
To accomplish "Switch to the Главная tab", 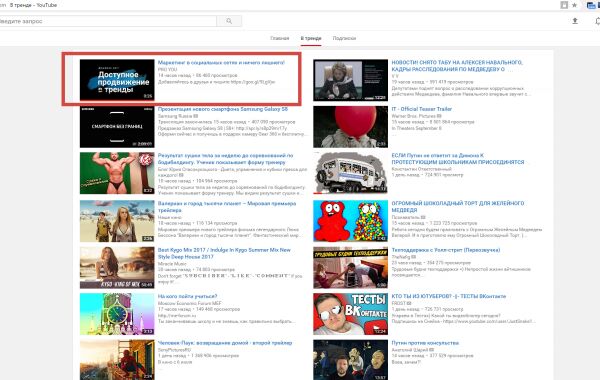I will pyautogui.click(x=280, y=38).
